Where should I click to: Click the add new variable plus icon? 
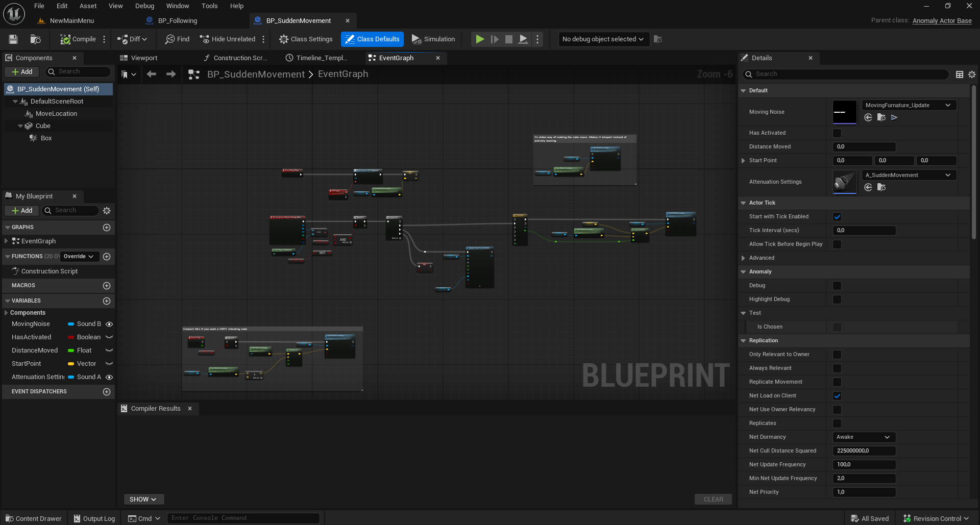tap(107, 301)
